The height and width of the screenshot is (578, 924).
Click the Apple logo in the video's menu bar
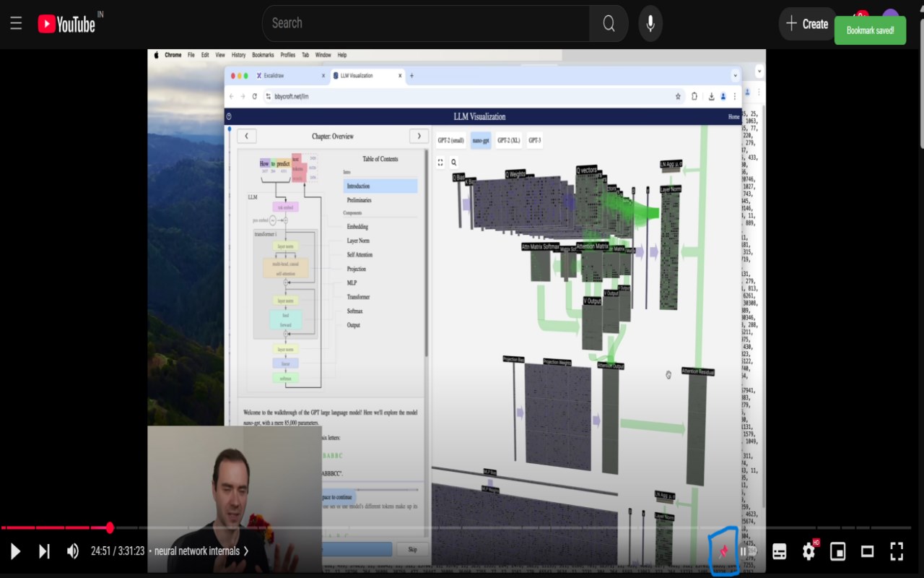[157, 55]
